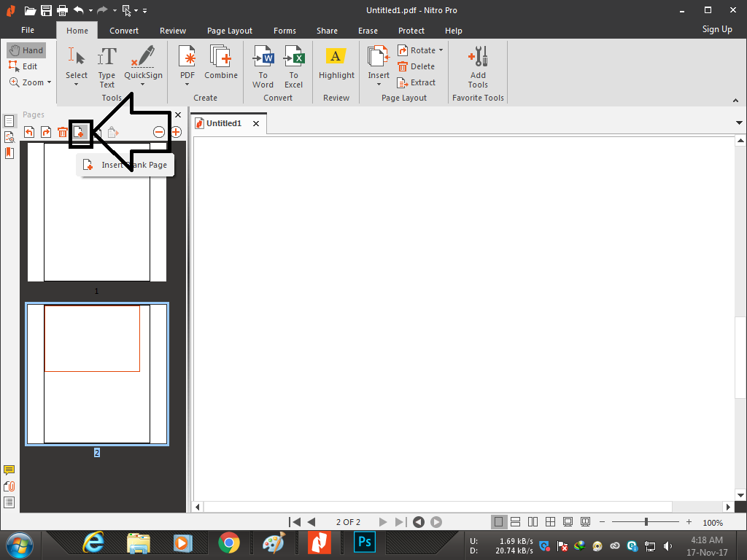
Task: Open the Comments panel icon in sidebar
Action: 9,470
